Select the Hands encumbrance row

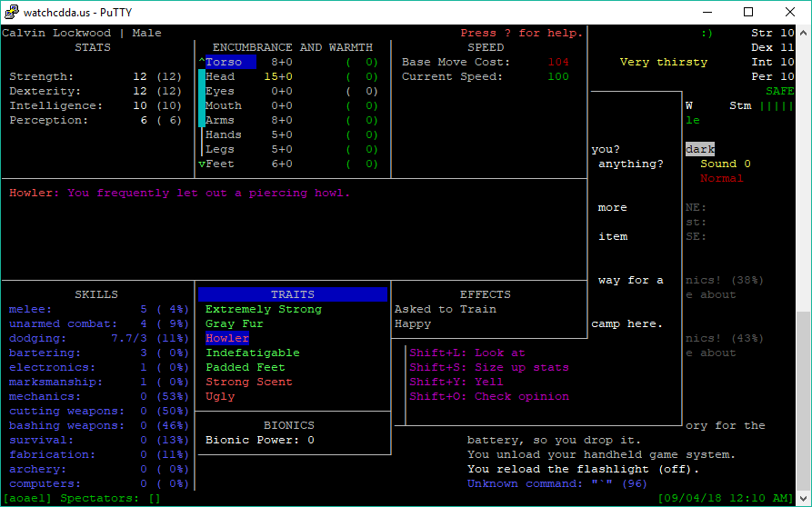pos(292,134)
